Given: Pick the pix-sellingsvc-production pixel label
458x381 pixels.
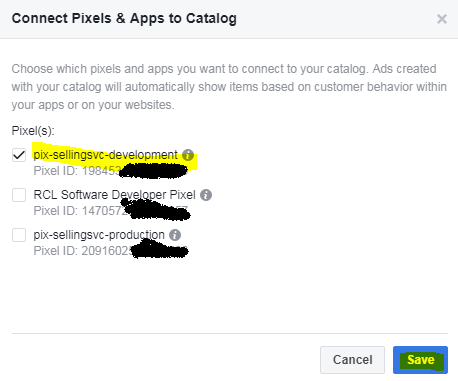Looking at the screenshot, I should pyautogui.click(x=99, y=235).
